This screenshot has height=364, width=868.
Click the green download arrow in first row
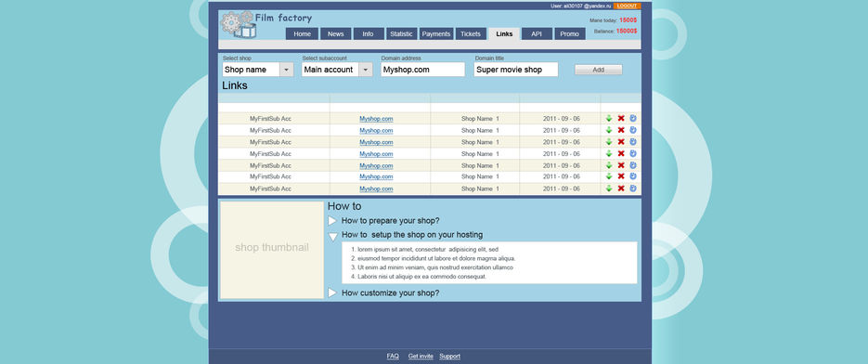click(608, 118)
